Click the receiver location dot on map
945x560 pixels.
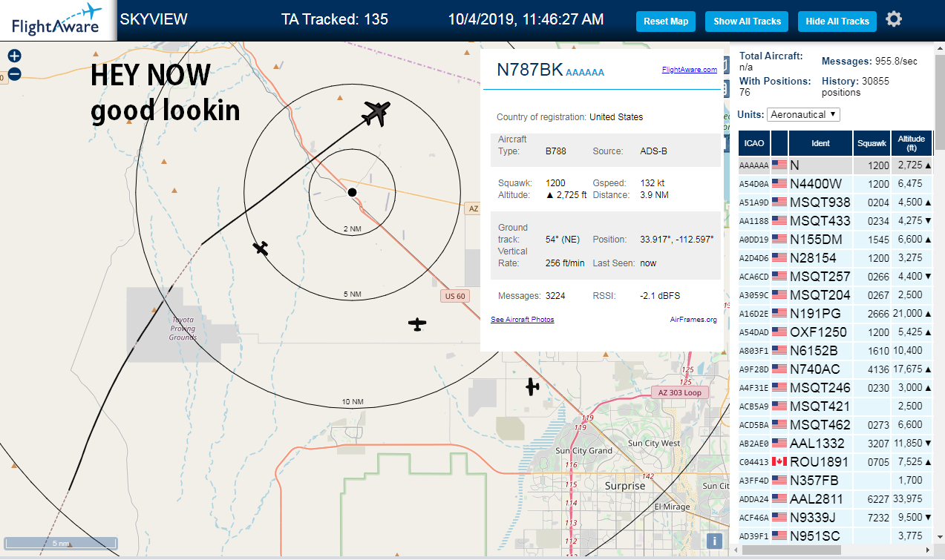pyautogui.click(x=353, y=193)
